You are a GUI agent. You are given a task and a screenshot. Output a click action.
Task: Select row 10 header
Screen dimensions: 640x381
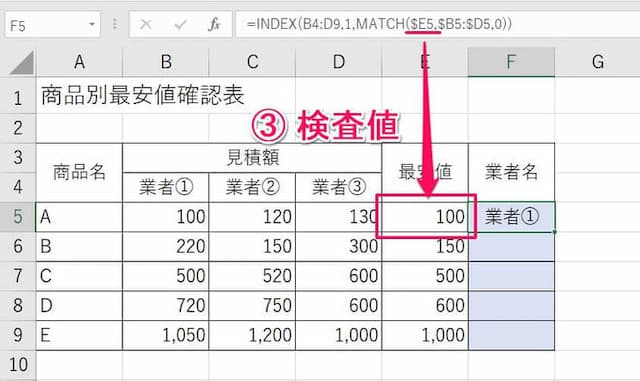18,364
